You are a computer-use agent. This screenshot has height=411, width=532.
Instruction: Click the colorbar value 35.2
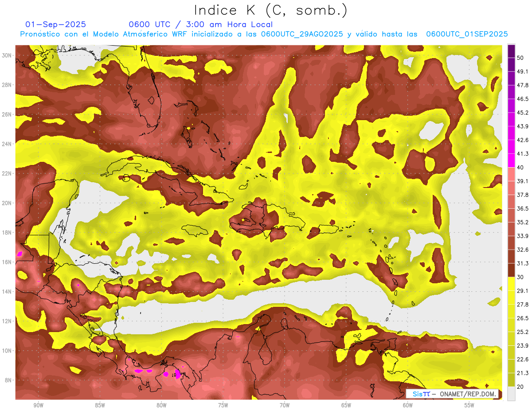[x=522, y=222]
